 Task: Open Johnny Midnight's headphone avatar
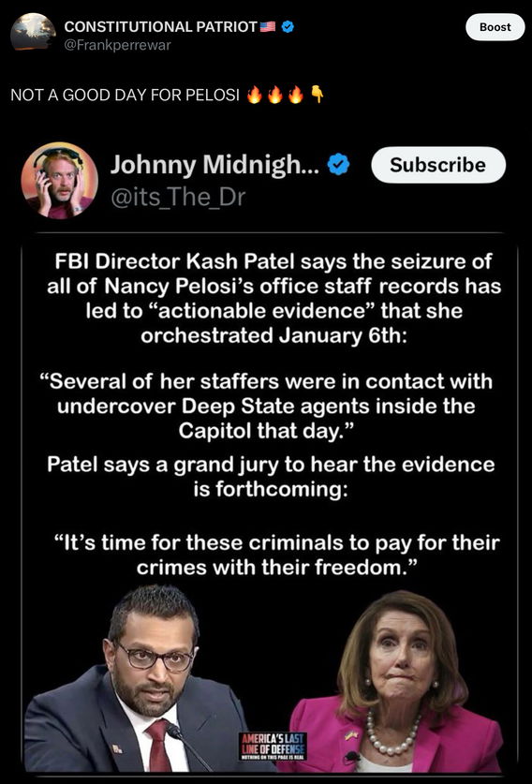59,180
